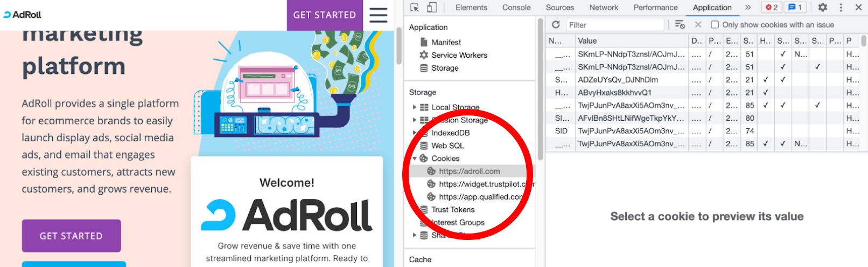Select the AFvIBn8SHtLNifWgeTkpYkY cookie value
The height and width of the screenshot is (267, 868).
(631, 118)
